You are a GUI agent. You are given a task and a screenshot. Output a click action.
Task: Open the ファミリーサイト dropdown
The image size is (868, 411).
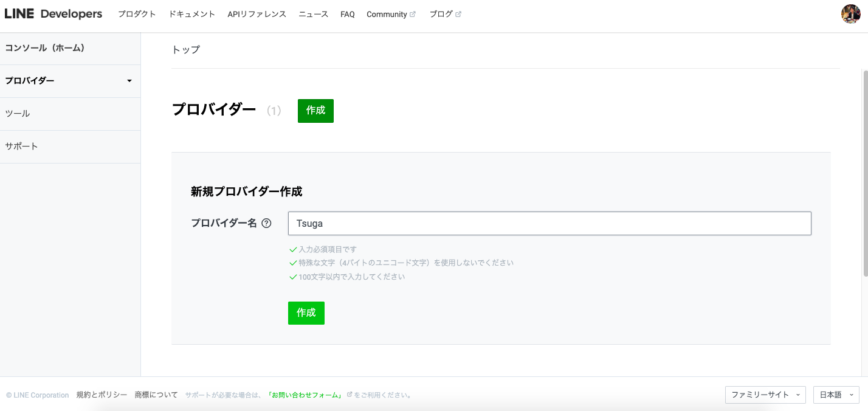(x=765, y=395)
